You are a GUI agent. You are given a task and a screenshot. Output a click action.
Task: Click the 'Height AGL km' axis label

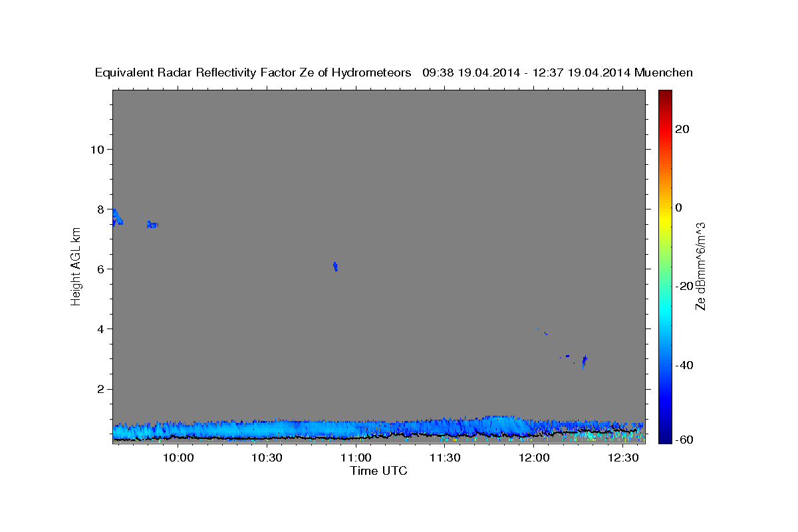pos(76,266)
